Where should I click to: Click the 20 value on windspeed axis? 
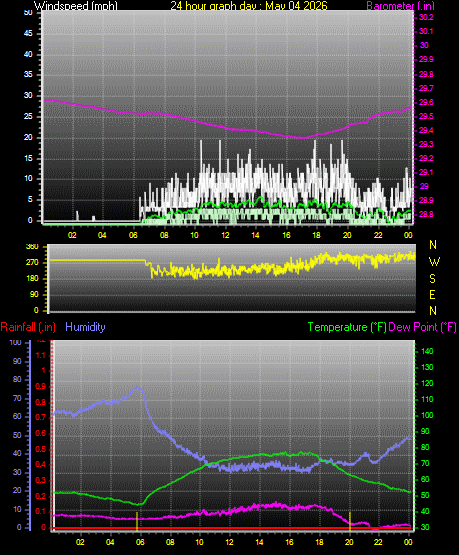[x=28, y=137]
